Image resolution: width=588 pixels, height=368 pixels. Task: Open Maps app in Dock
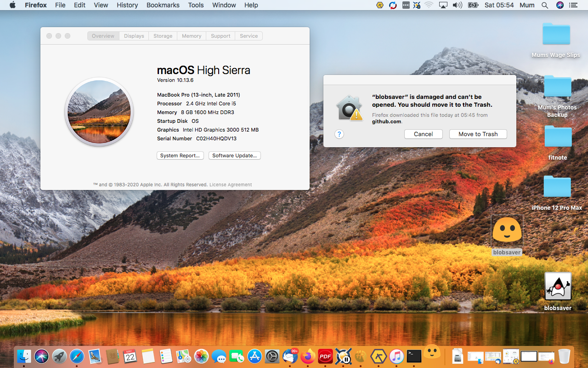(184, 356)
